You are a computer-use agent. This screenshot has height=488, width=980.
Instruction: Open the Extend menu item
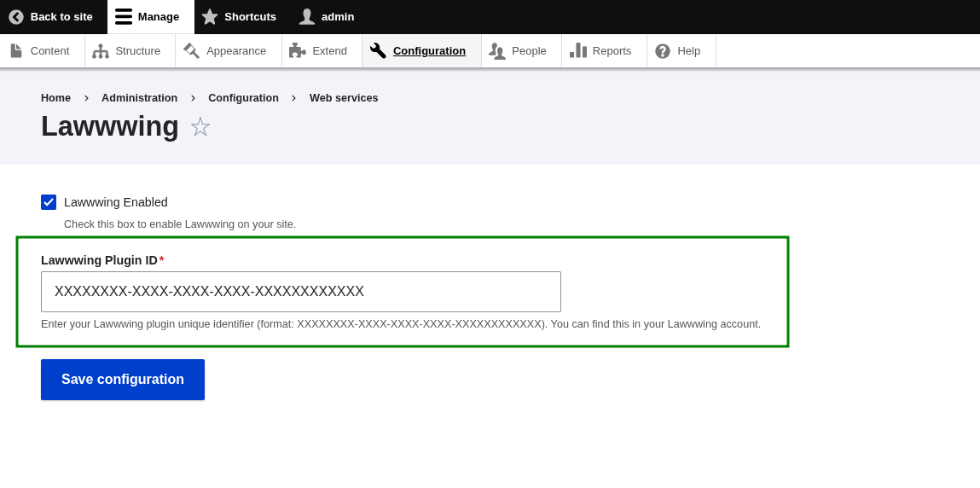click(x=322, y=50)
